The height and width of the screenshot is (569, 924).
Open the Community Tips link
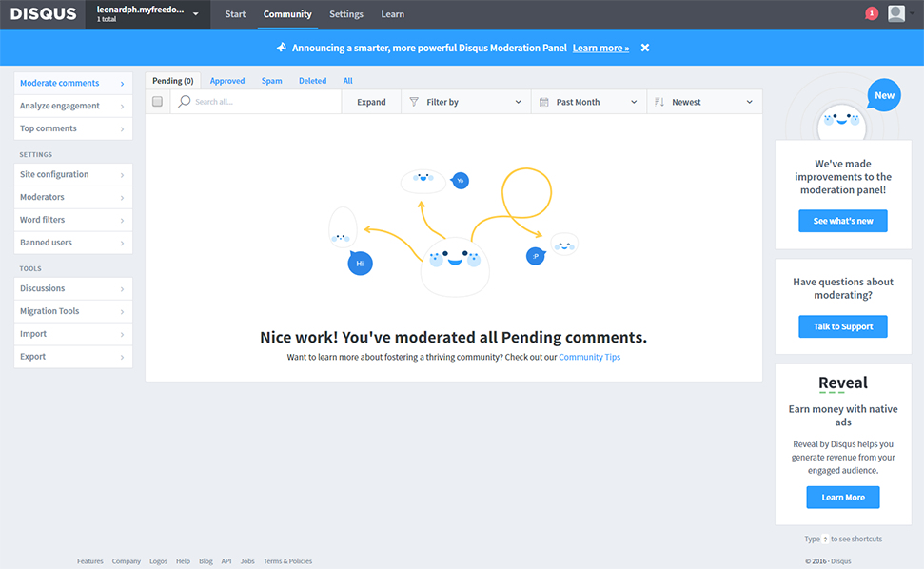[589, 357]
